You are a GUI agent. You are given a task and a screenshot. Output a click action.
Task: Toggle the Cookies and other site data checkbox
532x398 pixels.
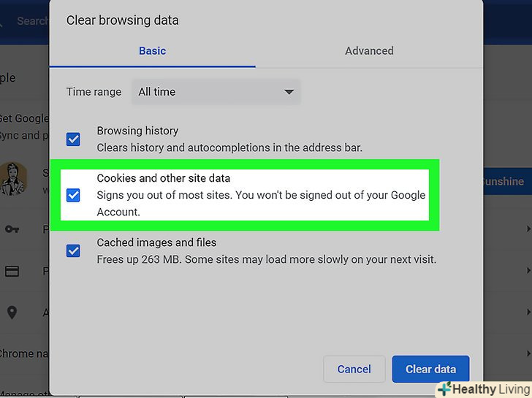pos(73,195)
